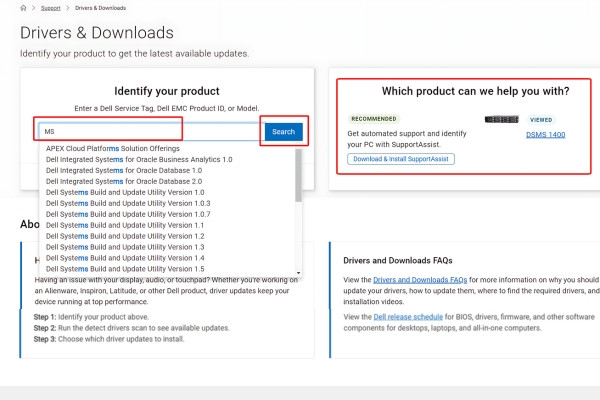
Task: Click the suggestion list scrollbar thumb
Action: point(298,175)
